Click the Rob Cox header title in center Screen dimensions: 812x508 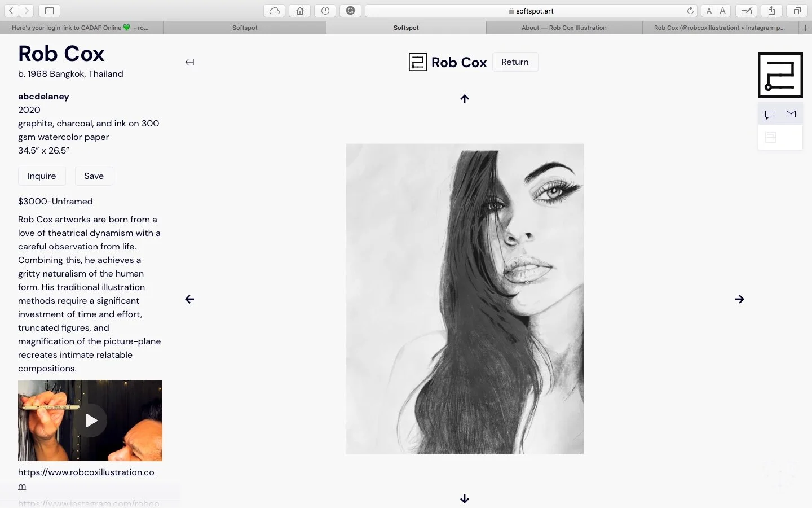tap(459, 62)
